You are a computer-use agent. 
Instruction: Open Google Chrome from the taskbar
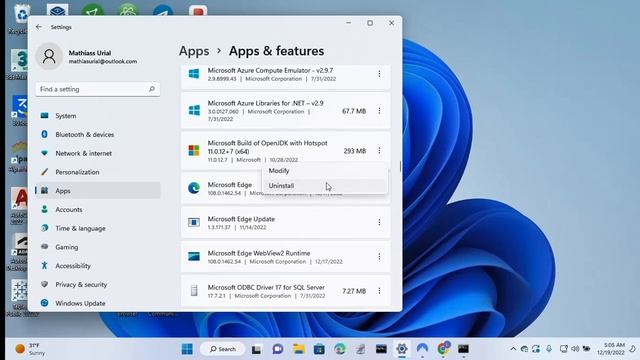click(443, 349)
